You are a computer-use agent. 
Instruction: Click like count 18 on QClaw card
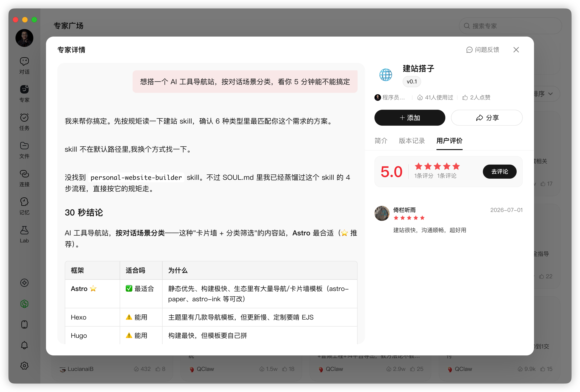pyautogui.click(x=288, y=369)
